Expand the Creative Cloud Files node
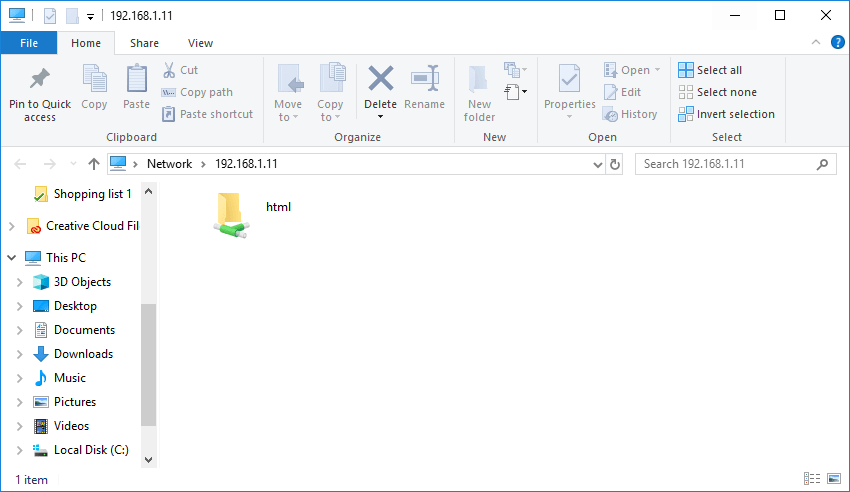 [x=12, y=226]
